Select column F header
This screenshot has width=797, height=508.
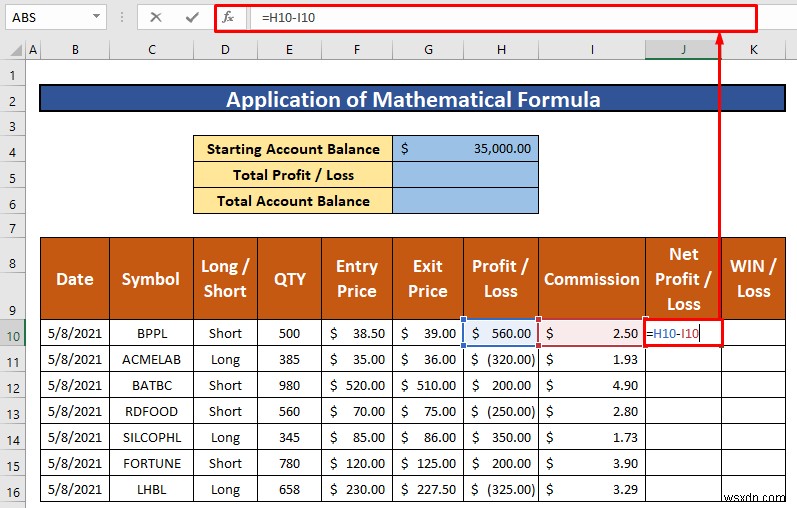(357, 50)
